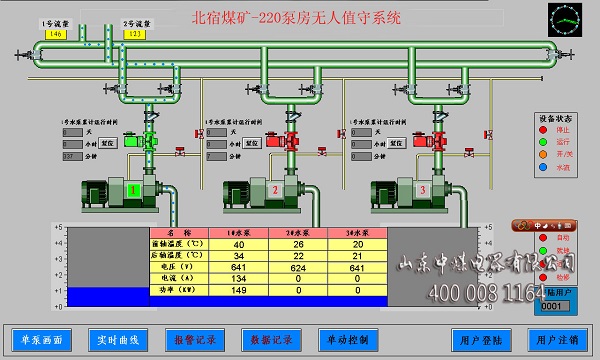The width and height of the screenshot is (600, 360).
Task: Click front bearing temperature value 40
Action: 238,244
